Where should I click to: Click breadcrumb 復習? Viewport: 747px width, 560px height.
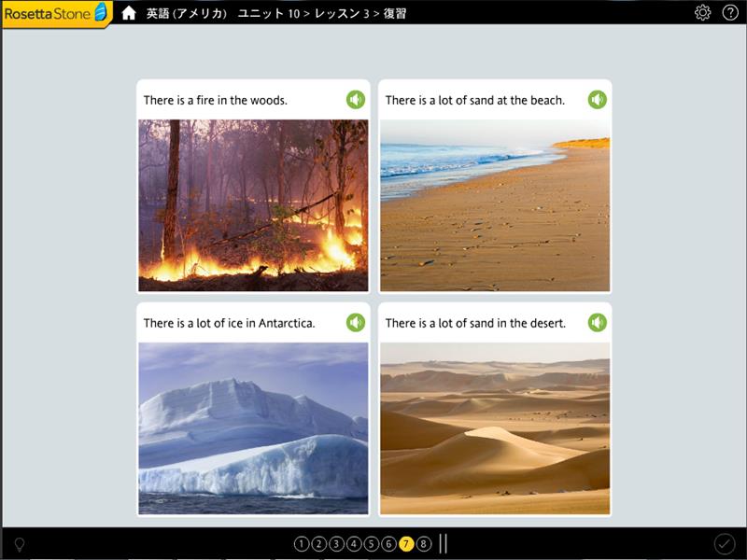(395, 13)
